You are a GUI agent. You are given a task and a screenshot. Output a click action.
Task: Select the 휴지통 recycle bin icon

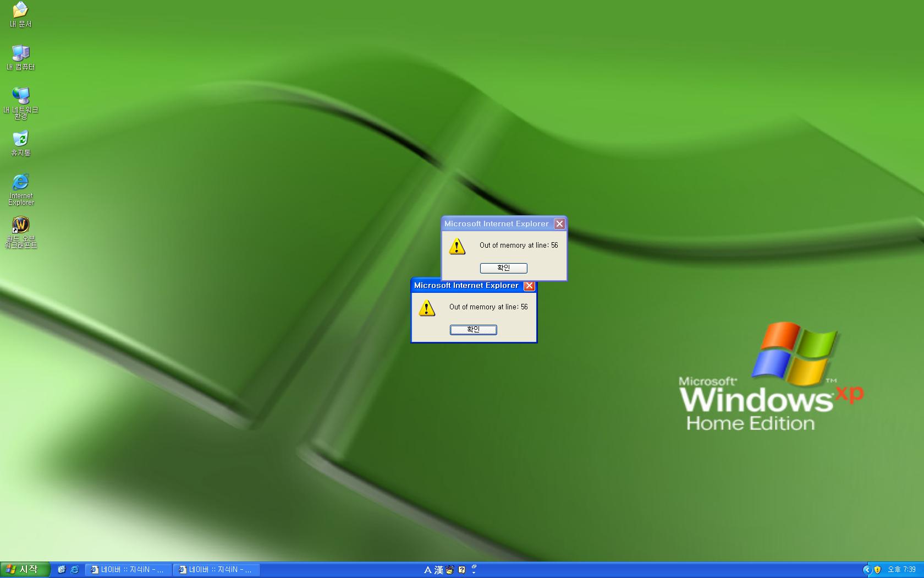[x=20, y=143]
